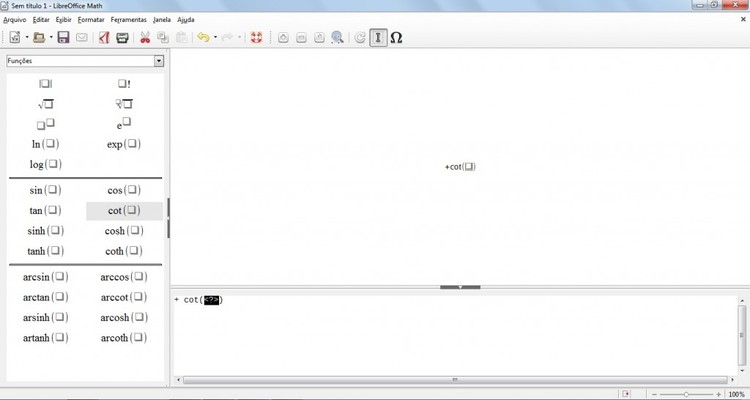Insert power element with box base
The height and width of the screenshot is (400, 750).
click(x=45, y=124)
